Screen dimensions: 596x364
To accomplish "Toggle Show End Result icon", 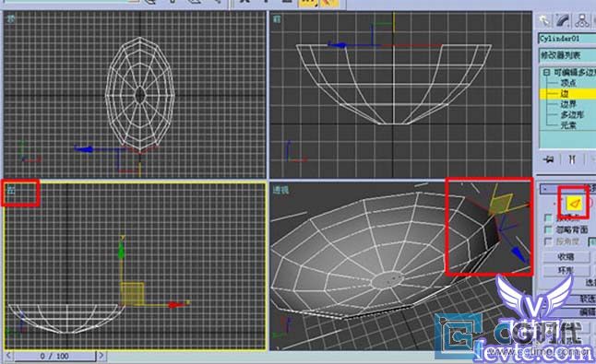I will (572, 159).
